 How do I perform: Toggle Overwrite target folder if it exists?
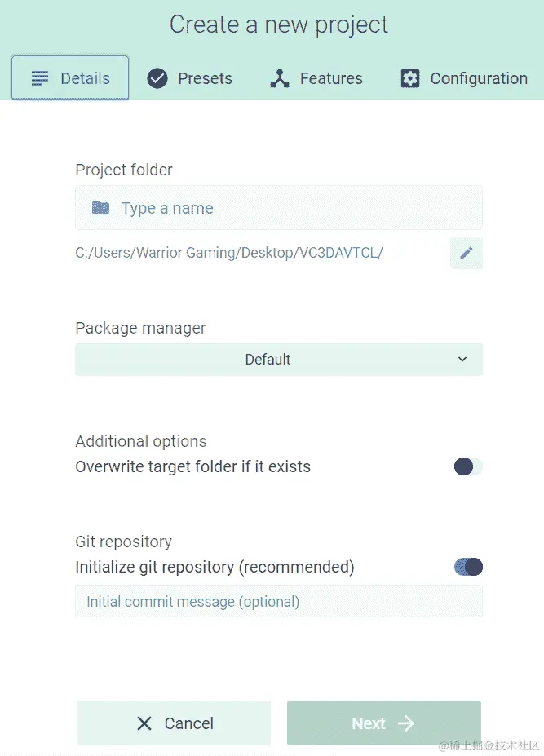pyautogui.click(x=468, y=466)
